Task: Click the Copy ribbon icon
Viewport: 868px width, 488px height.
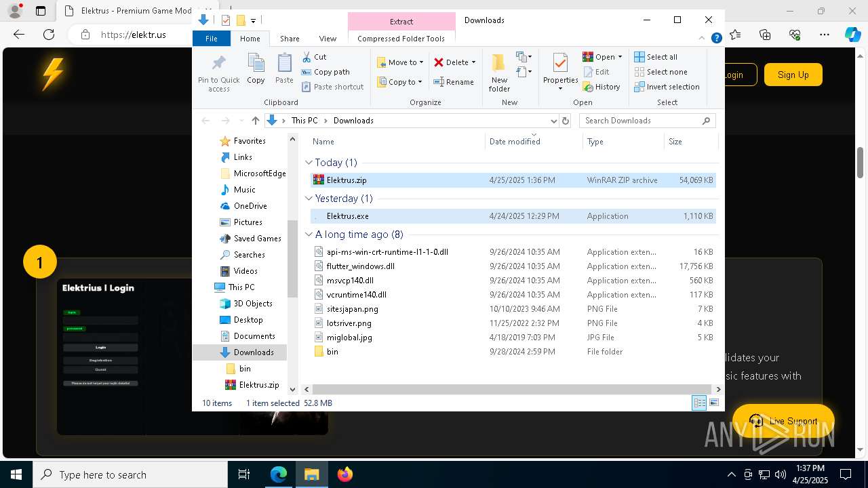Action: 256,68
